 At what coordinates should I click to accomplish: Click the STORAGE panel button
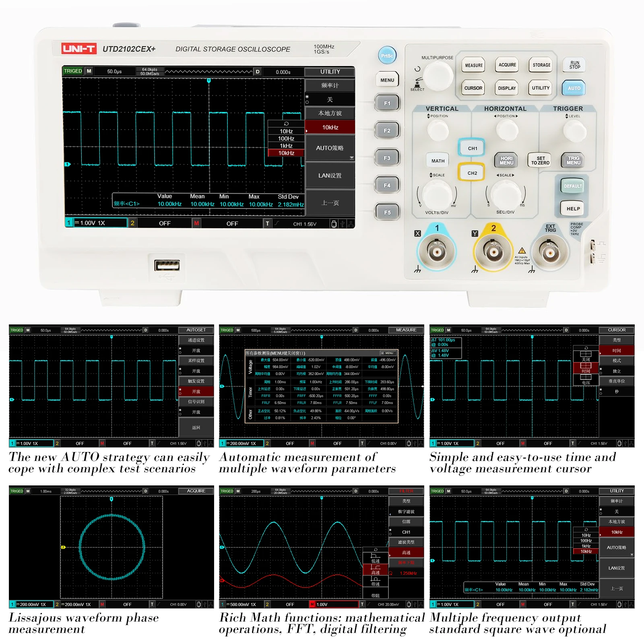pos(541,65)
